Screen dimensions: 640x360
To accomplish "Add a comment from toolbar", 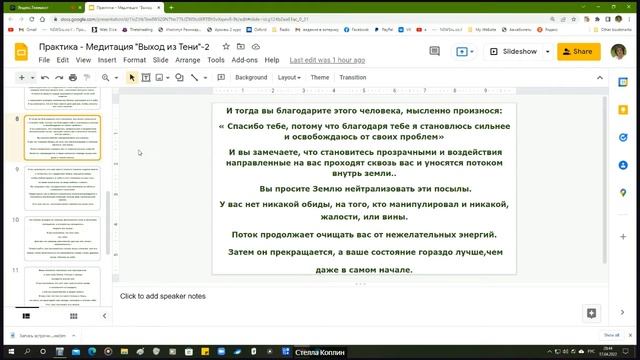I will 221,77.
